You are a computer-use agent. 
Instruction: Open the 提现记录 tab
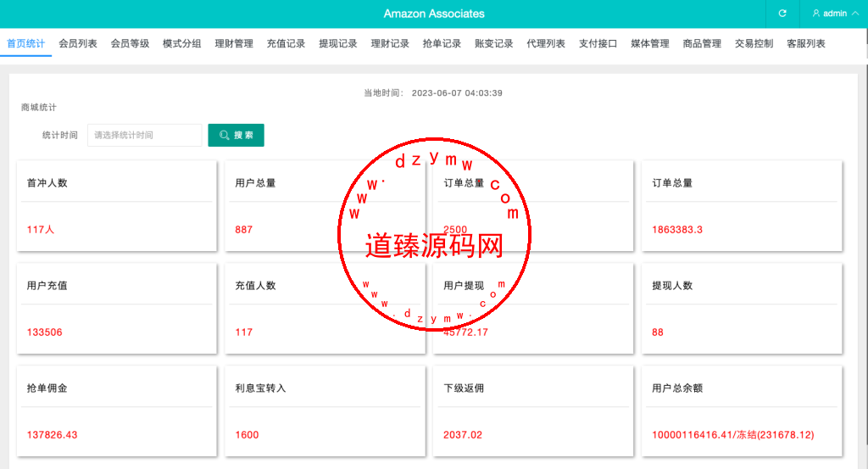[x=338, y=43]
